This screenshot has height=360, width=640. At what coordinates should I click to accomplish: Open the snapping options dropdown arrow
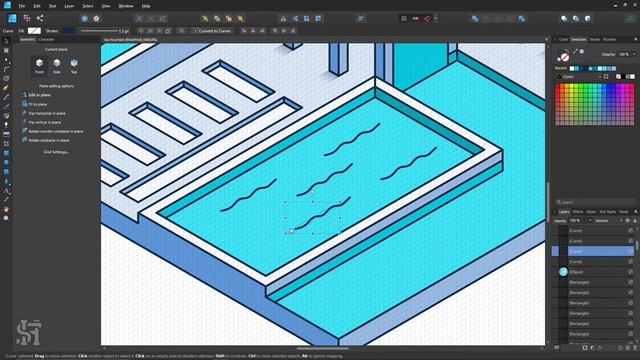436,18
